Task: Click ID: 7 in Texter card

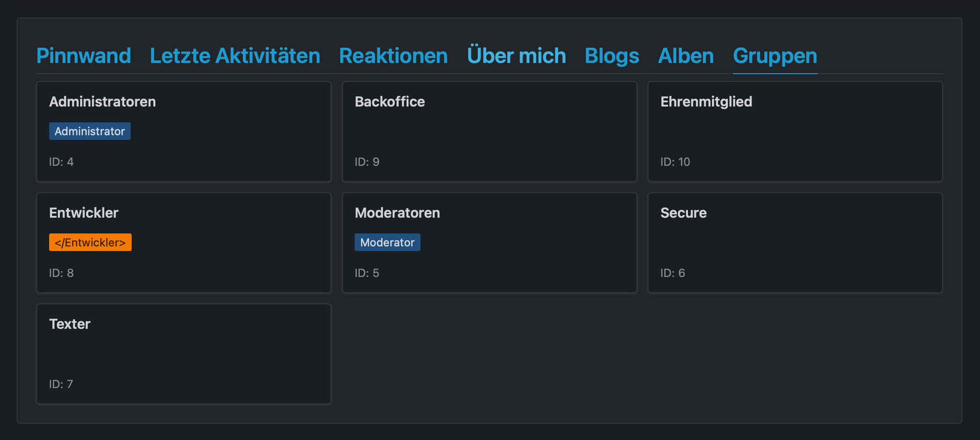Action: pos(61,384)
